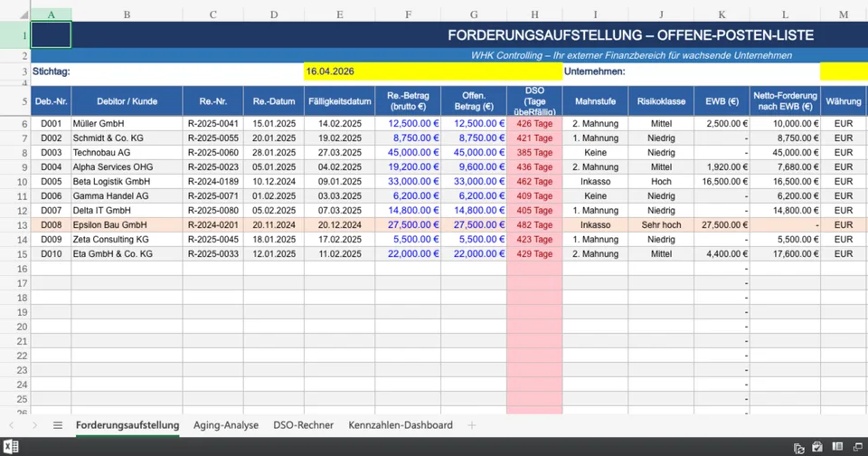The image size is (868, 456).
Task: Select row 6 header
Action: pyautogui.click(x=15, y=124)
